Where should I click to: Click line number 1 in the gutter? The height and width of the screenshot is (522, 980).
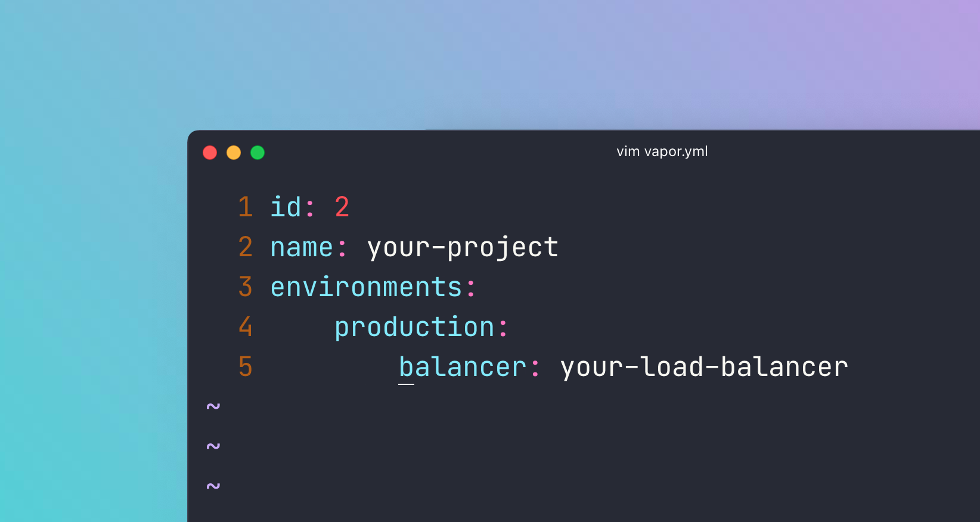[x=244, y=207]
